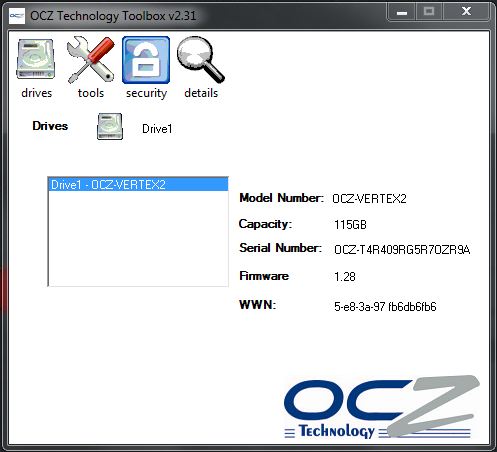Click the OCZ title bar app icon
This screenshot has height=452, width=497.
(17, 16)
